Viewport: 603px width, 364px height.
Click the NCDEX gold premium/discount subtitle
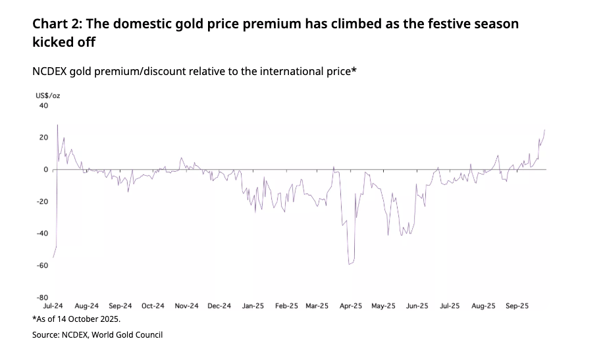[194, 71]
